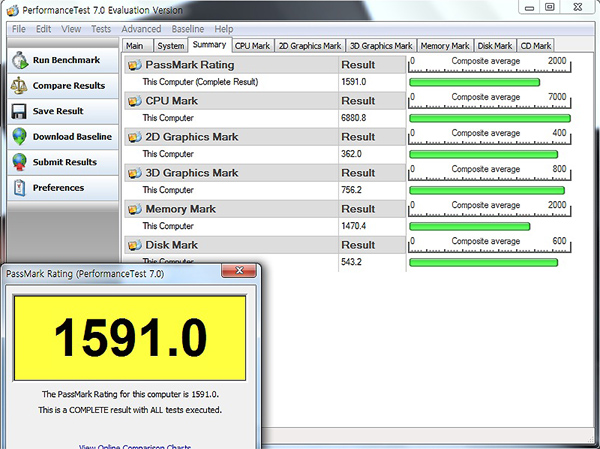Click the Disk Mark green result bar
Screen dimensions: 600x449
pyautogui.click(x=484, y=262)
